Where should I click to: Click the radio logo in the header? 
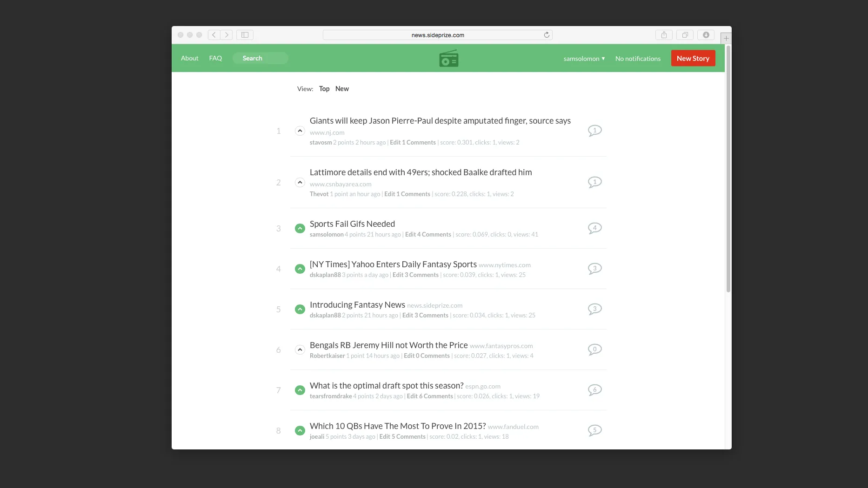tap(448, 59)
